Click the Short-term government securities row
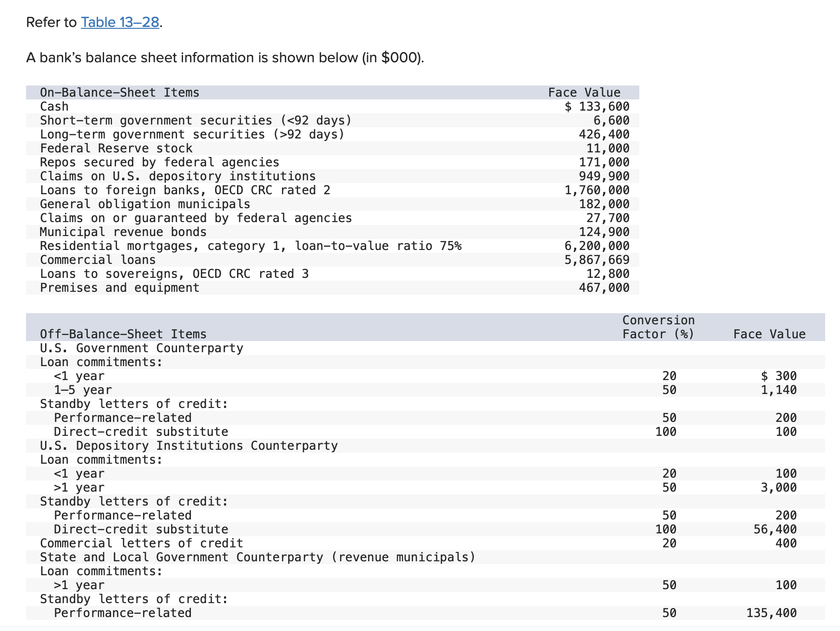The height and width of the screenshot is (631, 840). pyautogui.click(x=195, y=120)
